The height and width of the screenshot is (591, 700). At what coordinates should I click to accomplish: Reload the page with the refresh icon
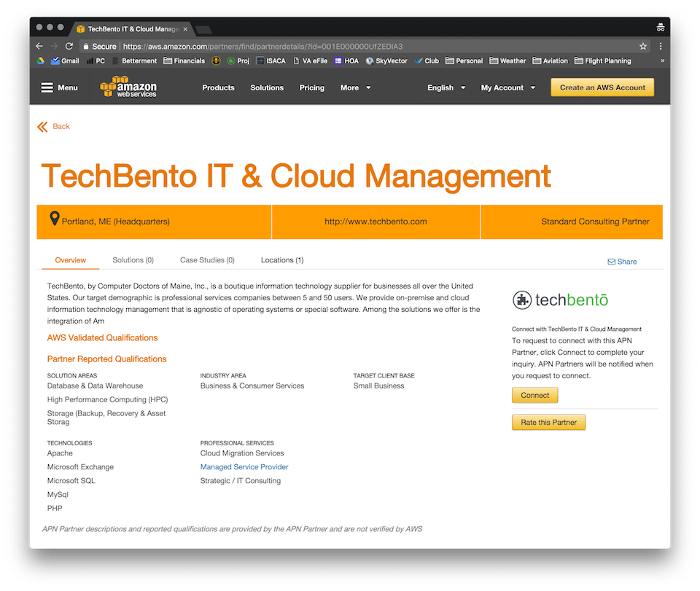tap(69, 46)
